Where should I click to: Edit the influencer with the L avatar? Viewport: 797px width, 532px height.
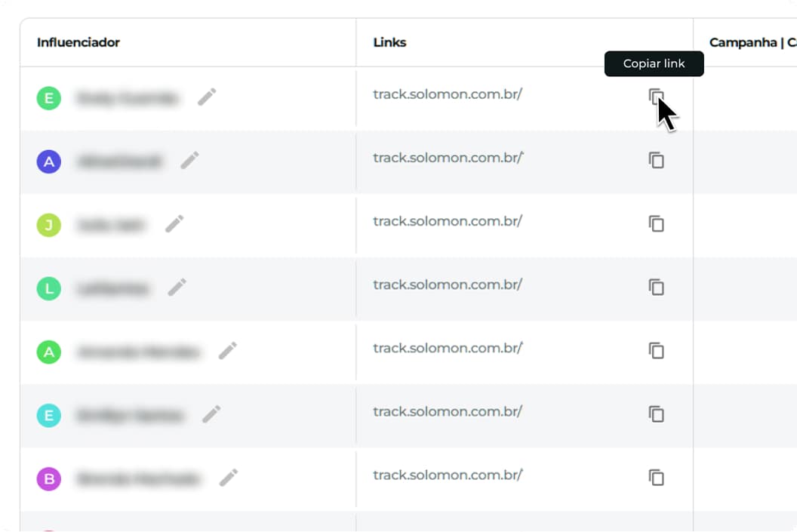pyautogui.click(x=177, y=287)
